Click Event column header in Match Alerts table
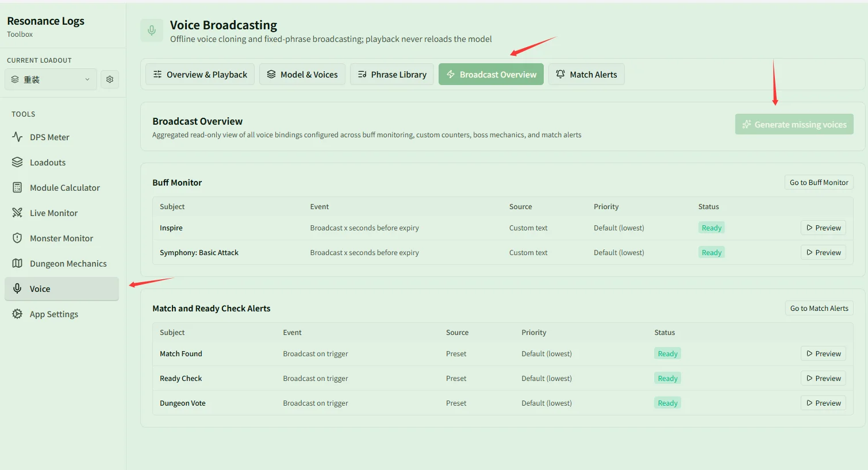Viewport: 868px width, 470px height. (292, 332)
